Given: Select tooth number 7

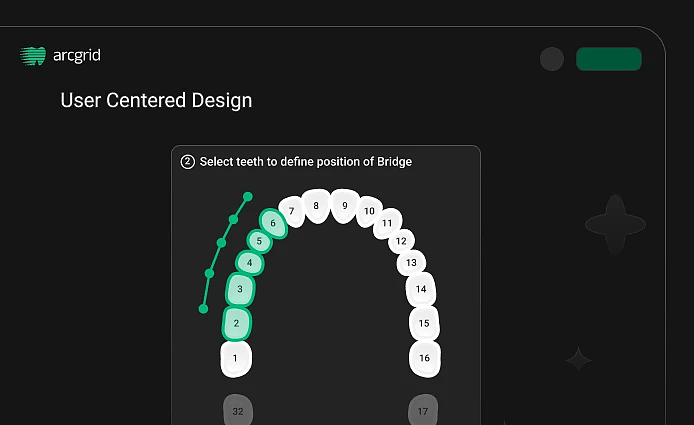Looking at the screenshot, I should click(291, 211).
